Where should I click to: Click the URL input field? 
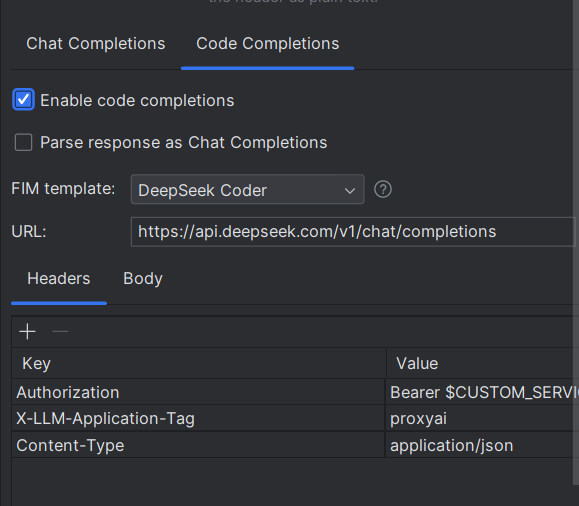click(x=353, y=232)
